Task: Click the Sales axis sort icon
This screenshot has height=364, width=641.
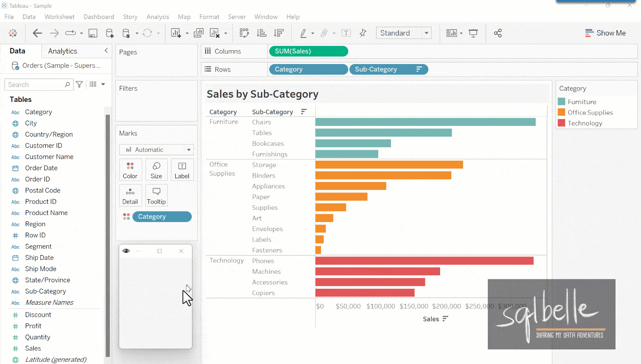Action: coord(445,319)
